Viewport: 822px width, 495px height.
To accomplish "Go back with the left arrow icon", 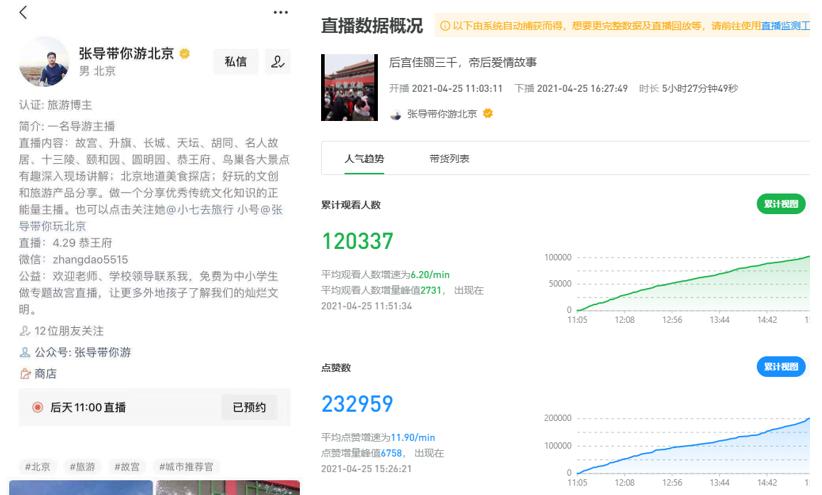I will click(x=23, y=12).
